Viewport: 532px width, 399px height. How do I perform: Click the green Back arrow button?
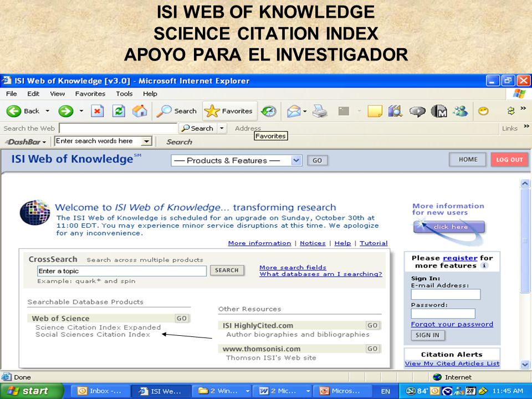tap(14, 111)
